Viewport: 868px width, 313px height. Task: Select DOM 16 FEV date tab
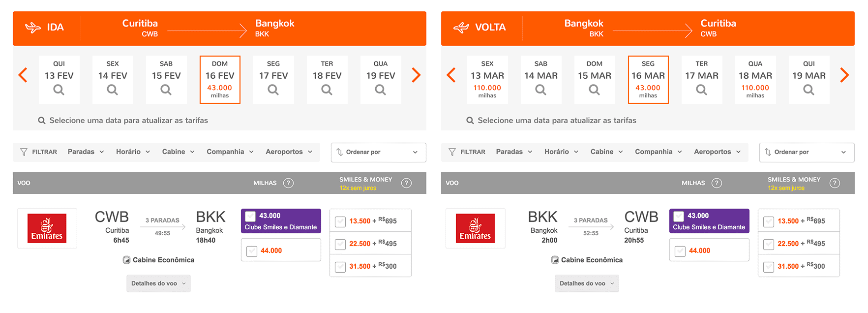click(220, 79)
